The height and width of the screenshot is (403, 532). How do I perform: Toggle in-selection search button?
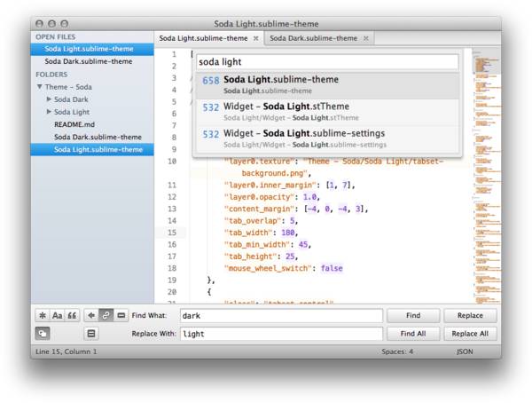click(121, 315)
